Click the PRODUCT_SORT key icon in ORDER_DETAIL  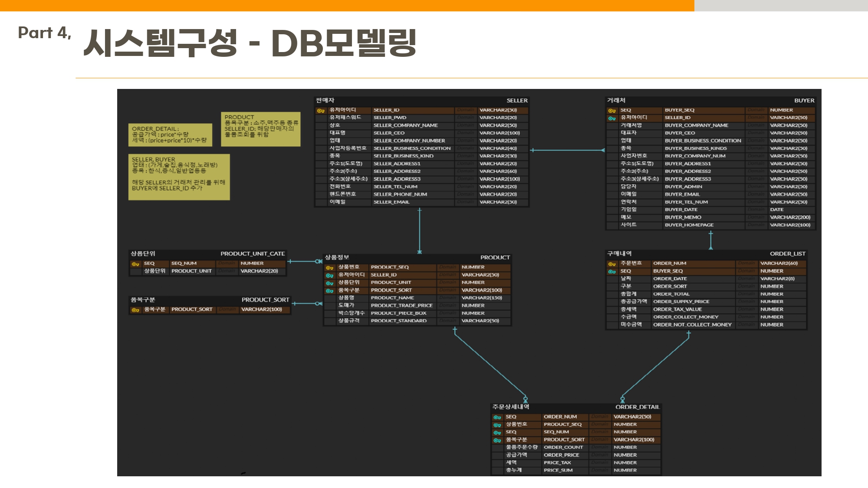[497, 440]
